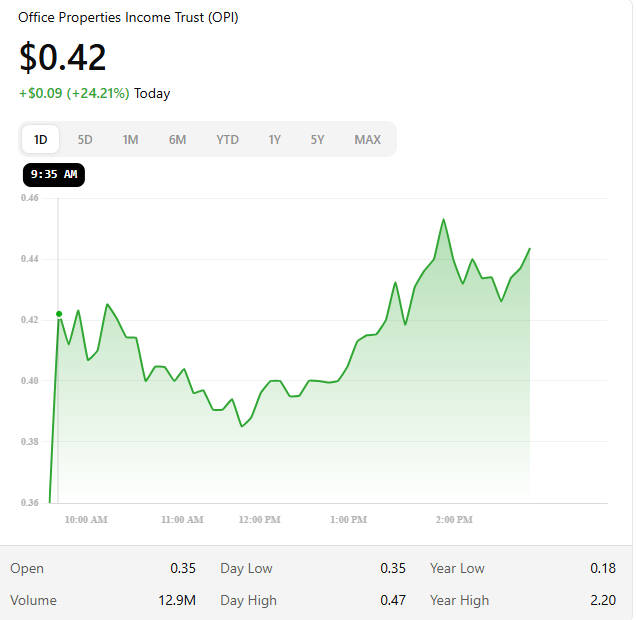Click the +$0.09 (+24.21%) change text

point(74,93)
